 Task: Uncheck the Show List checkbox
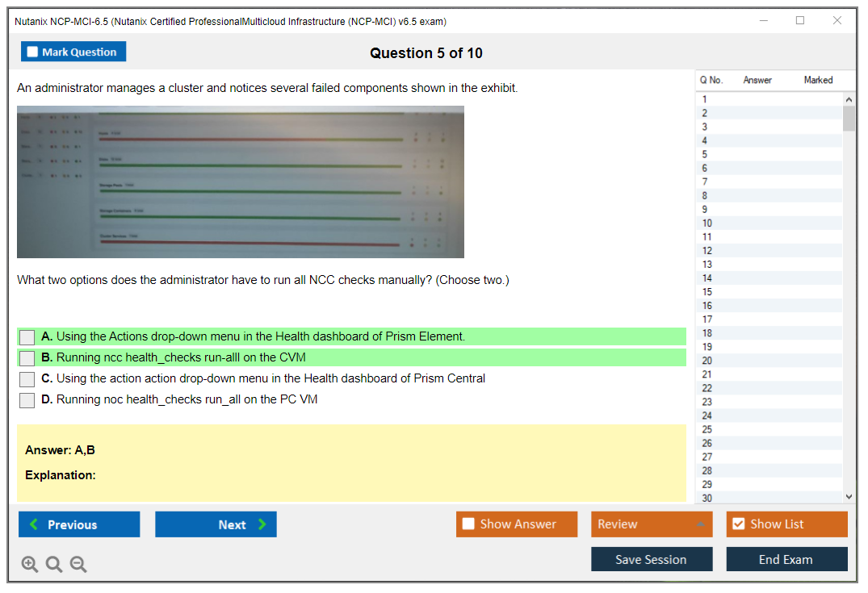pyautogui.click(x=738, y=524)
